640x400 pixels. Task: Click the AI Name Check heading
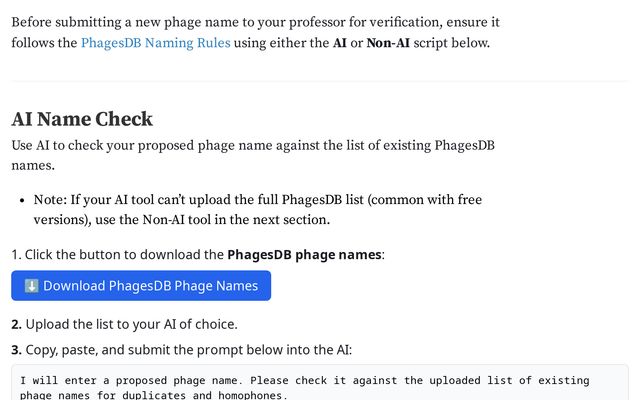(82, 119)
